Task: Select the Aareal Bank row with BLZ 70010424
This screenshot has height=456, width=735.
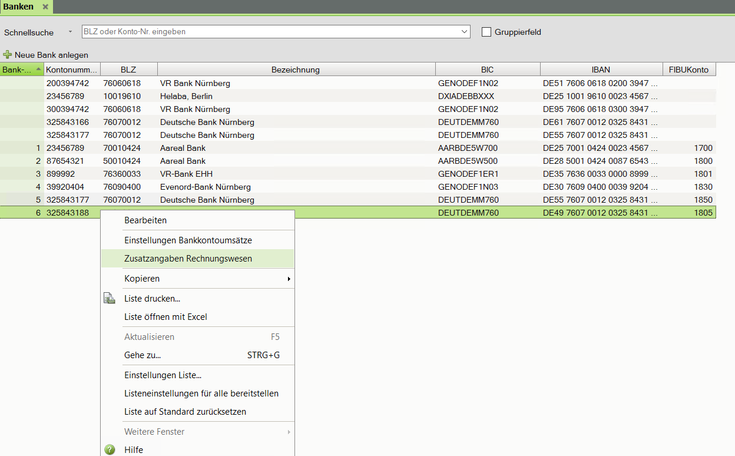Action: (x=358, y=148)
